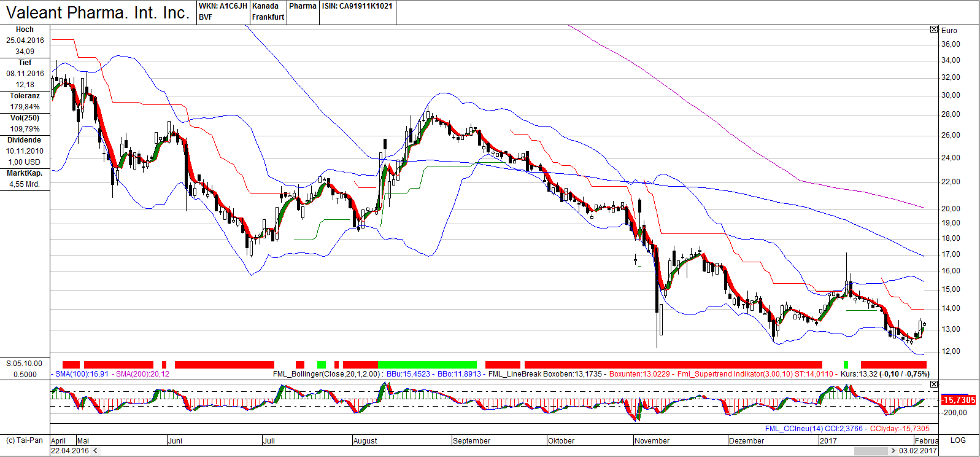
Task: Click the WKN: A1C6JH field
Action: pos(223,6)
